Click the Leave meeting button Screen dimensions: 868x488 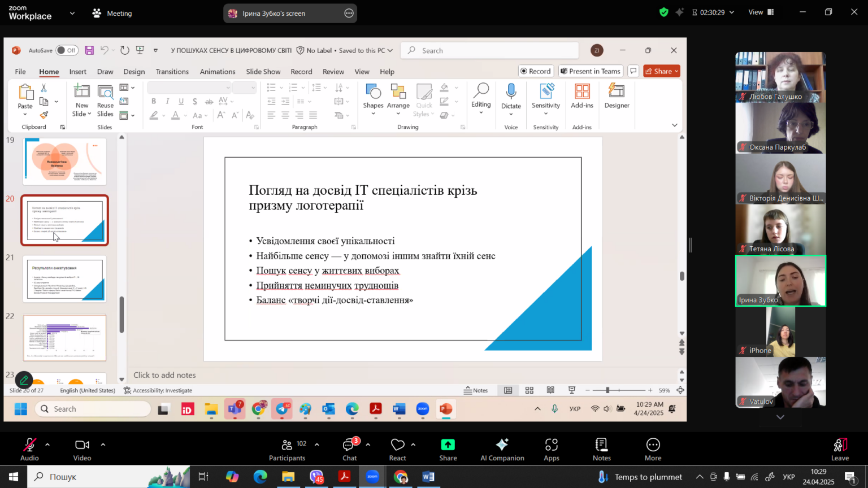[x=840, y=450]
